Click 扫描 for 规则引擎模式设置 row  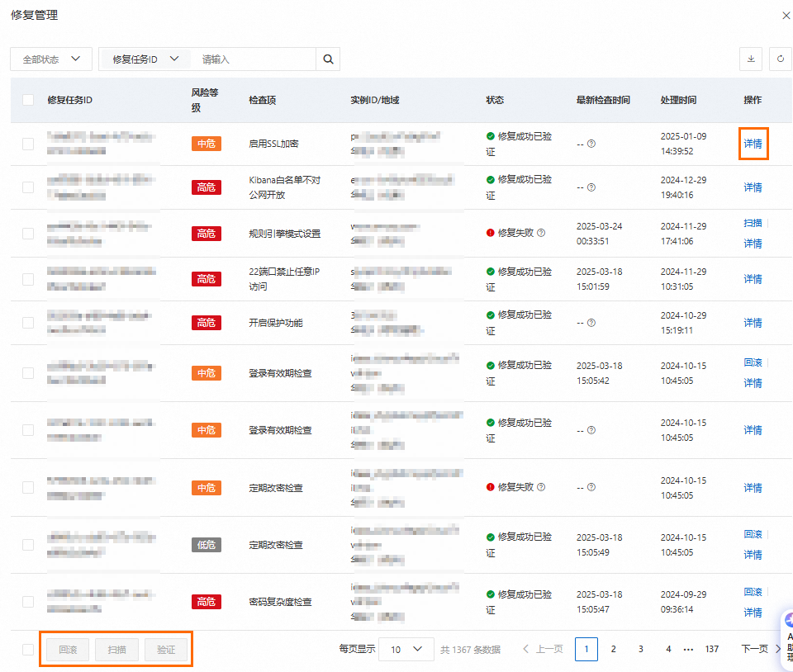click(x=753, y=223)
